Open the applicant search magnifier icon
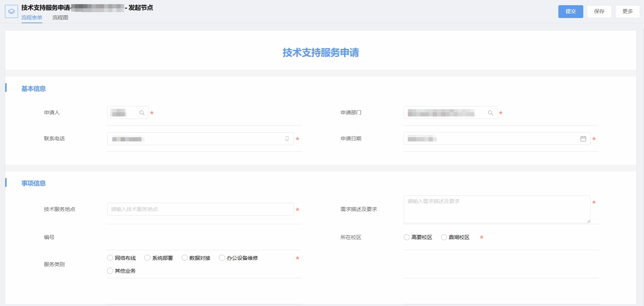 click(x=142, y=113)
